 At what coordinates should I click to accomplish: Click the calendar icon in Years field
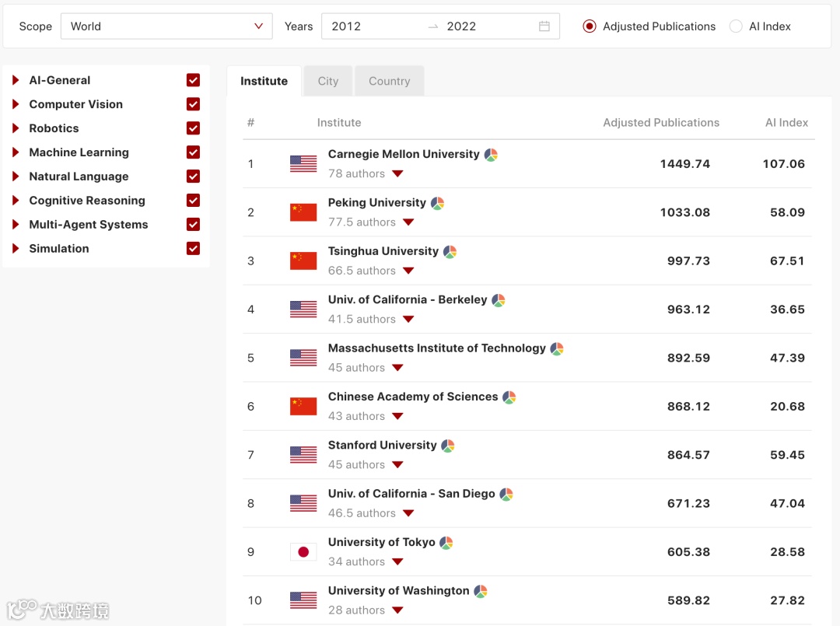pyautogui.click(x=544, y=26)
